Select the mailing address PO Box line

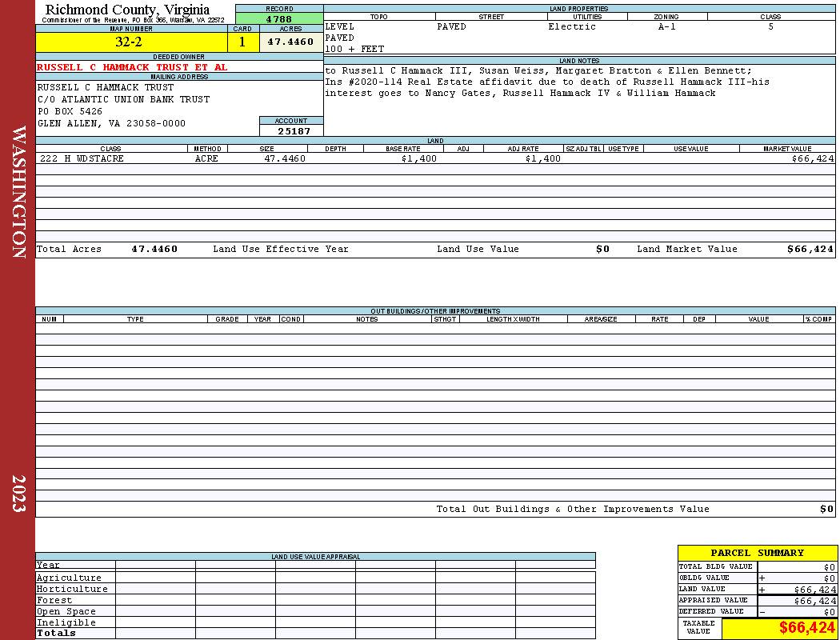tap(70, 111)
